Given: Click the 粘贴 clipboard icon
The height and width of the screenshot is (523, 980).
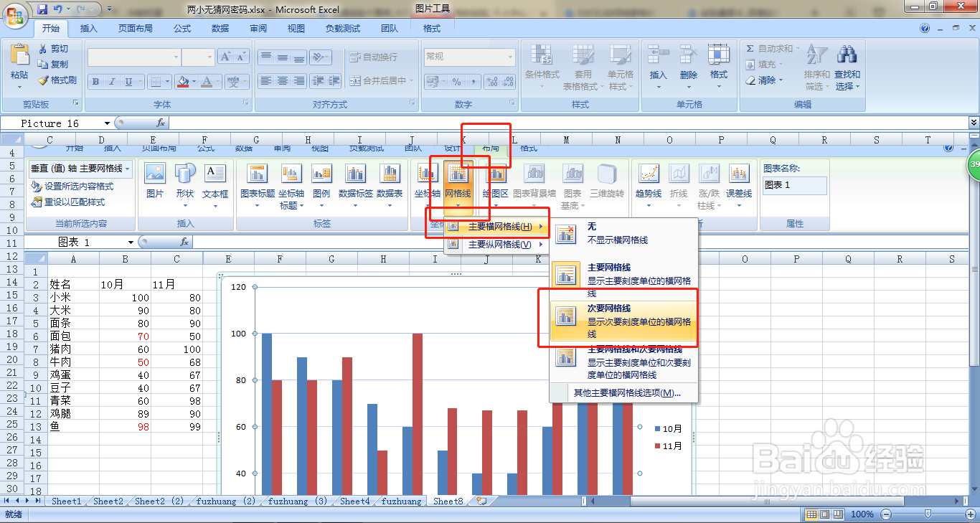Looking at the screenshot, I should (19, 56).
